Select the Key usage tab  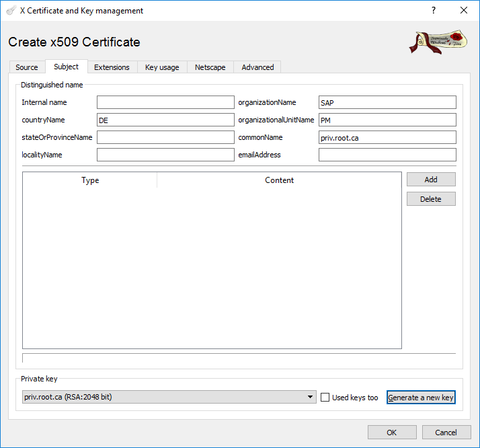point(162,67)
